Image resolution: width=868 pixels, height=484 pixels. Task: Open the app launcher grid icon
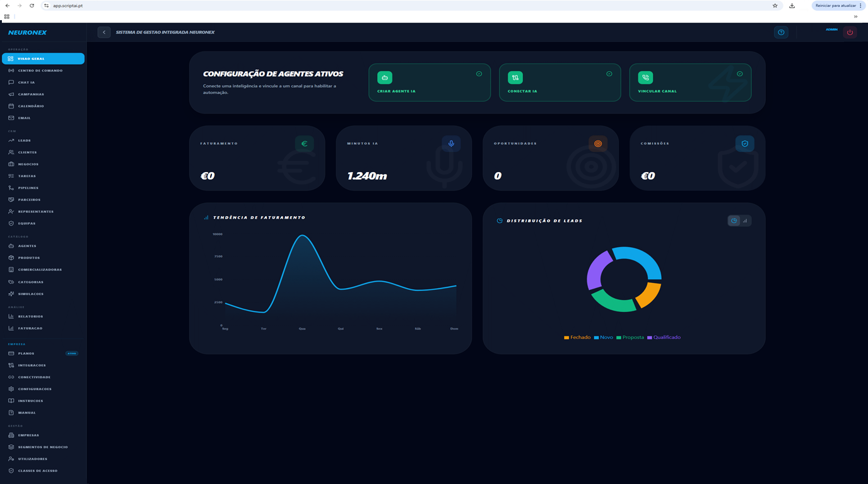coord(6,16)
